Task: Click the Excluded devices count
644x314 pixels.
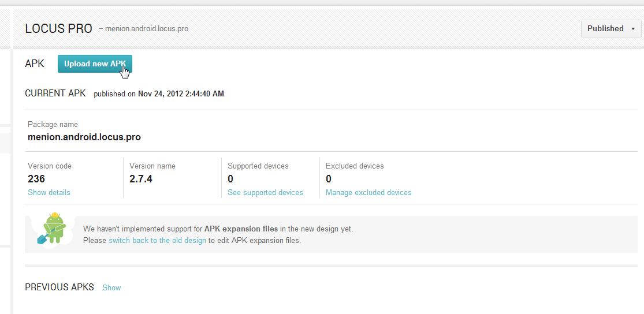Action: tap(329, 179)
